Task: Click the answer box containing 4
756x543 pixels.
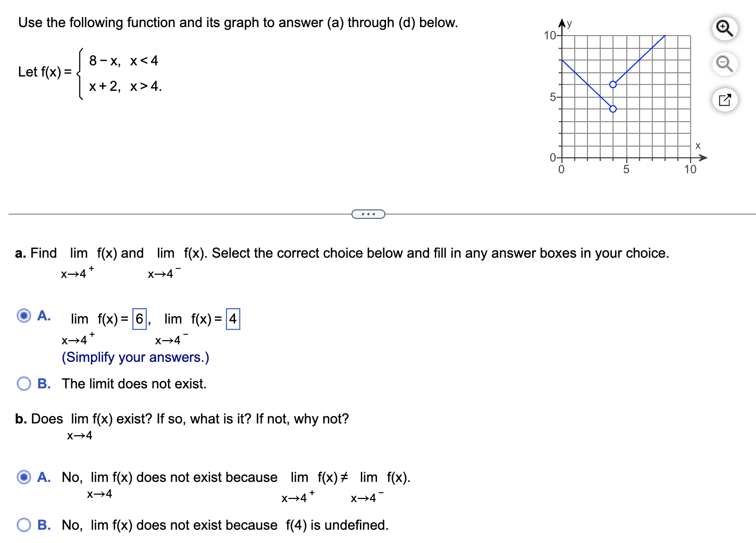Action: pyautogui.click(x=232, y=319)
